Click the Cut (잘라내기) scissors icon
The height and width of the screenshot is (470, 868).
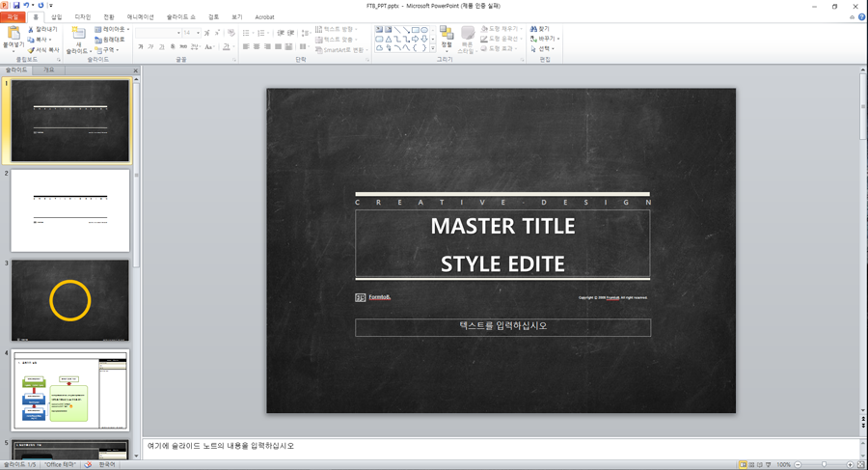tap(31, 30)
